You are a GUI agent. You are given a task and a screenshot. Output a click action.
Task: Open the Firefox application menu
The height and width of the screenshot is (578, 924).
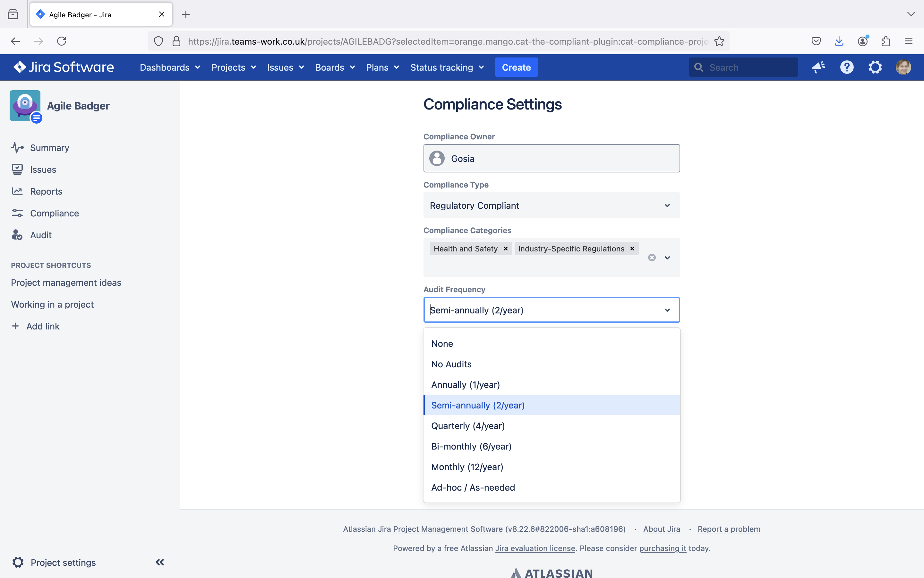908,41
